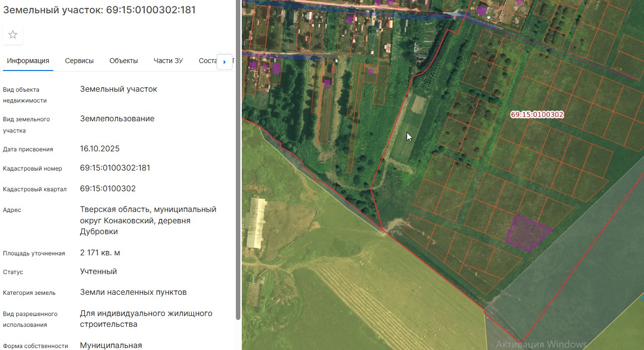This screenshot has height=350, width=644.
Task: Switch to the Информация tab
Action: 28,61
